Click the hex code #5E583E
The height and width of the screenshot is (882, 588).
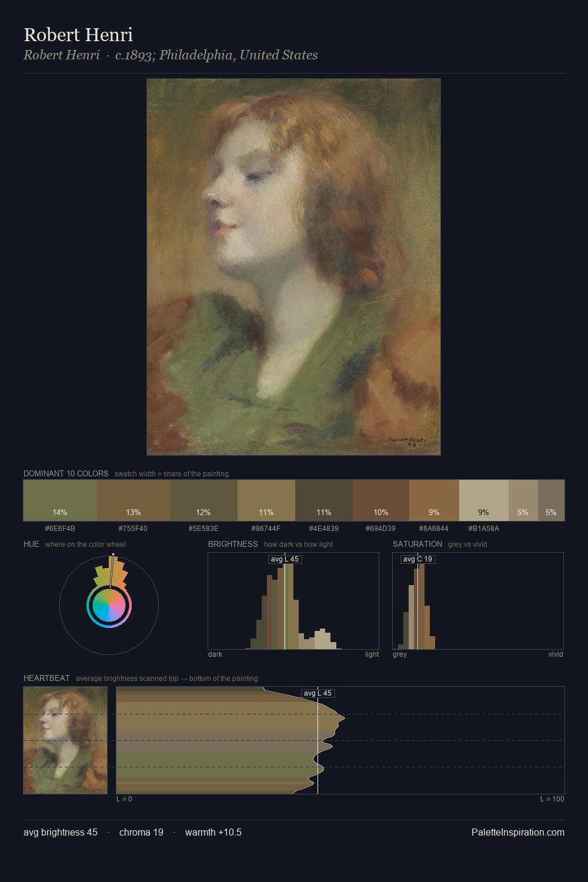coord(203,529)
